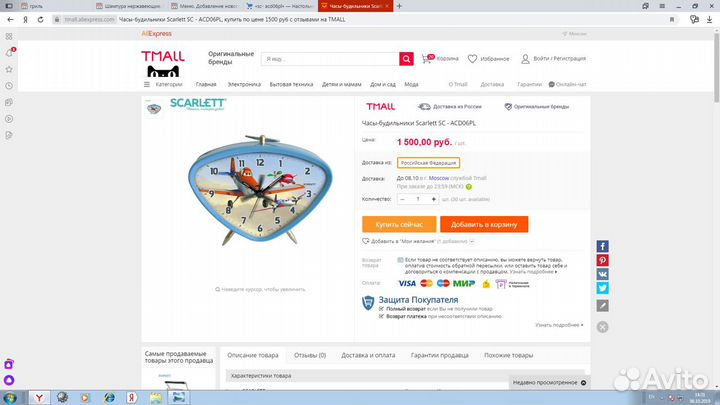Click the browser reload icon

pos(40,19)
